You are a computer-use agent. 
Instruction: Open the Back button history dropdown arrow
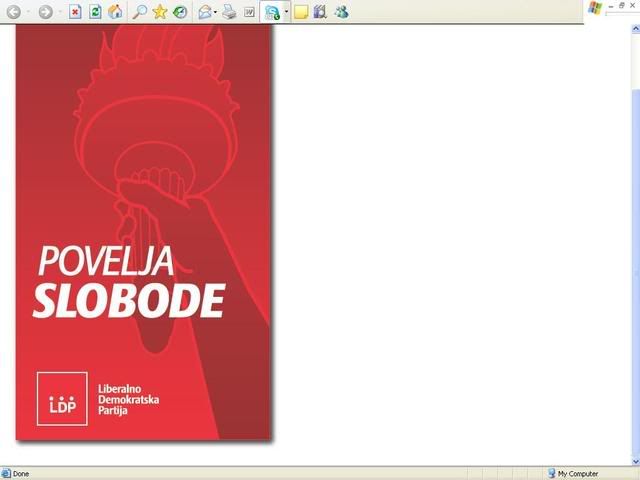29,12
